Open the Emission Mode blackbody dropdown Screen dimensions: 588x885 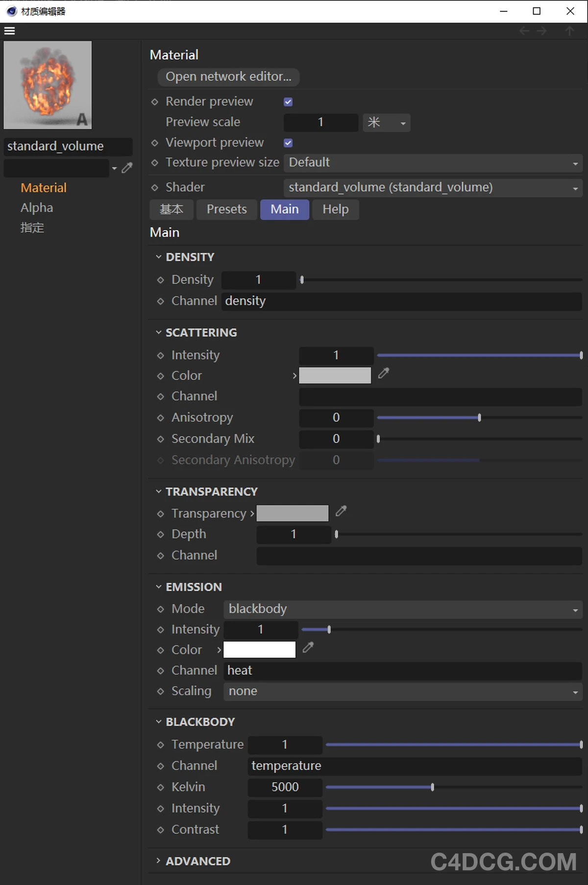[402, 609]
